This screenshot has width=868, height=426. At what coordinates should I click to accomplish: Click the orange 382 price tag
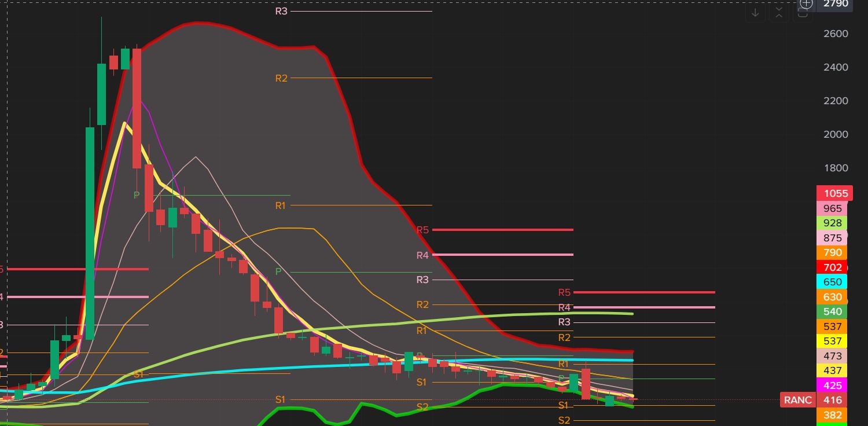pos(832,415)
